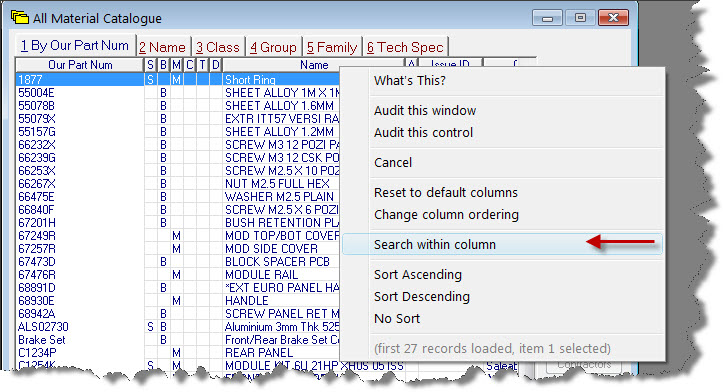Click the NUT M2.5 FULL HEX name

pos(277,184)
